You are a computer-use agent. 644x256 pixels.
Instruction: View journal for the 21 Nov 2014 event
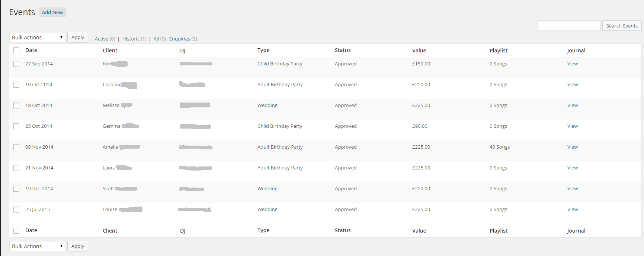coord(572,168)
